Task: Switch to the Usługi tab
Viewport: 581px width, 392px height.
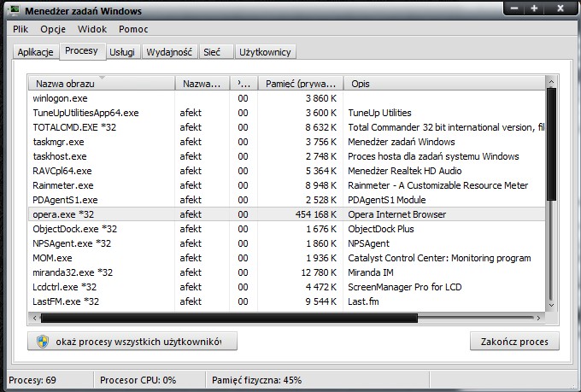Action: pyautogui.click(x=122, y=52)
